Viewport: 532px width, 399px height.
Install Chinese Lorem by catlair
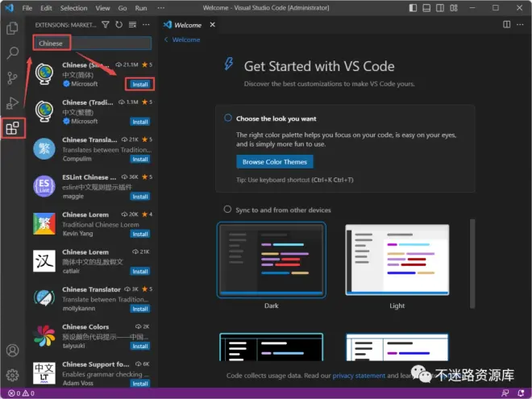[140, 272]
